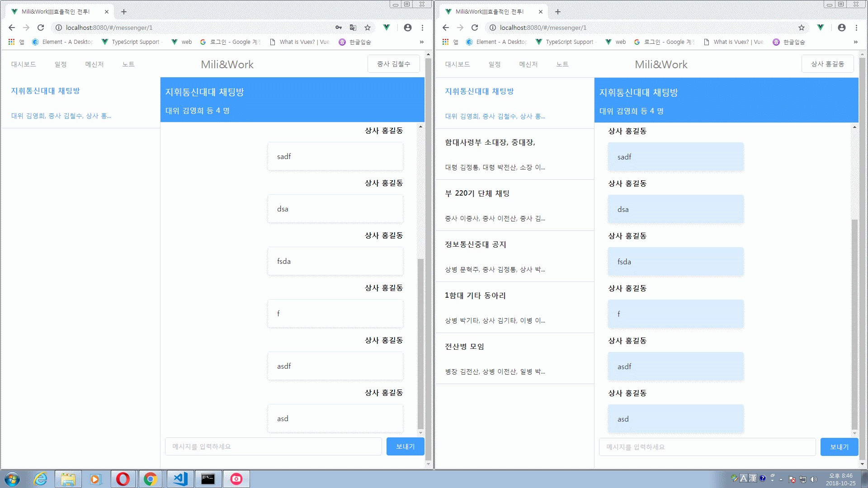Open Opera browser from taskbar
The height and width of the screenshot is (488, 868).
click(x=123, y=479)
